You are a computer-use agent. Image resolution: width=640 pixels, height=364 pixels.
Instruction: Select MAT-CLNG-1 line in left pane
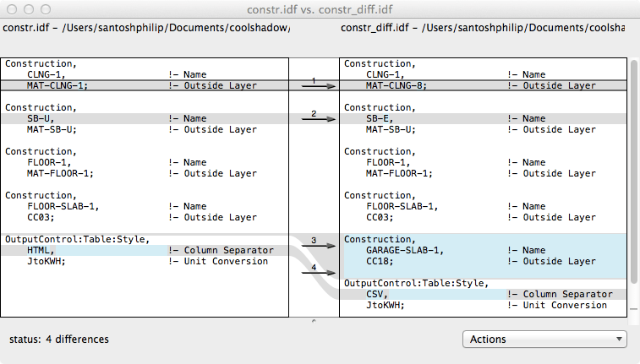click(145, 85)
